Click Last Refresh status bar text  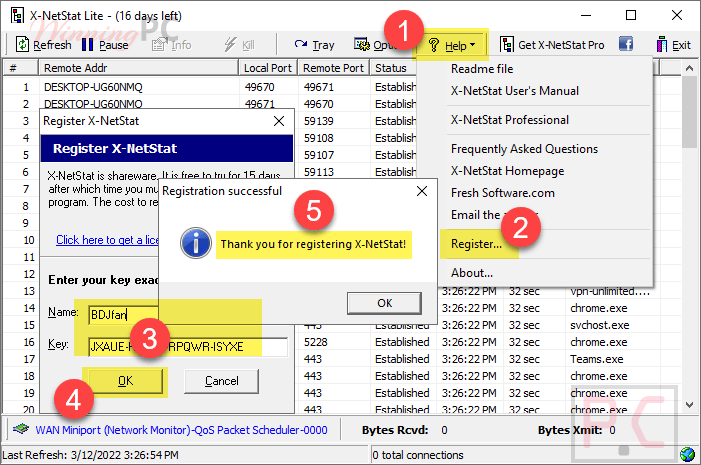click(90, 455)
